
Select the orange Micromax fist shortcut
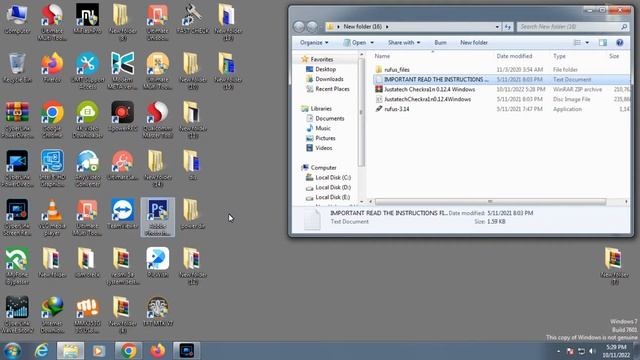pos(87,315)
